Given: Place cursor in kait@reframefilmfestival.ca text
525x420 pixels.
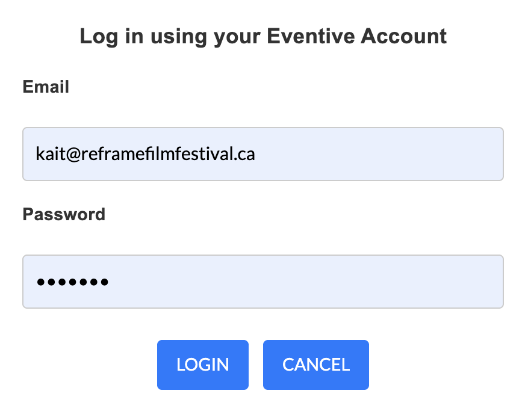Looking at the screenshot, I should click(145, 154).
